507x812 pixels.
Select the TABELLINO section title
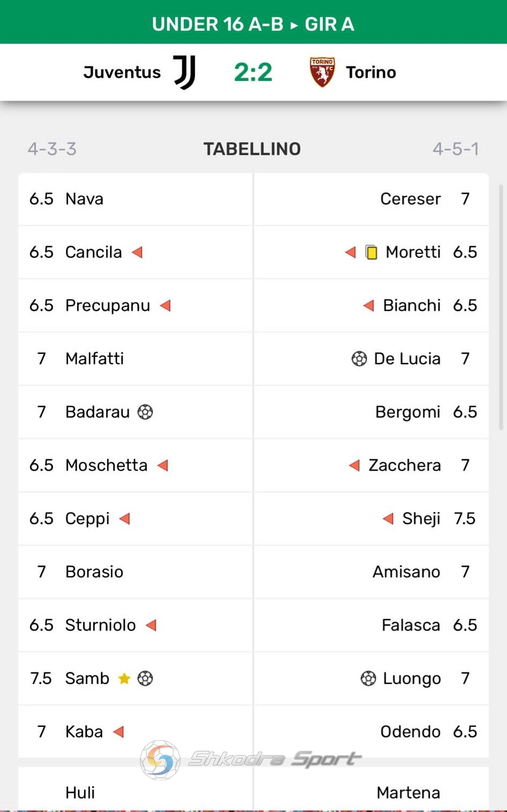click(x=252, y=149)
